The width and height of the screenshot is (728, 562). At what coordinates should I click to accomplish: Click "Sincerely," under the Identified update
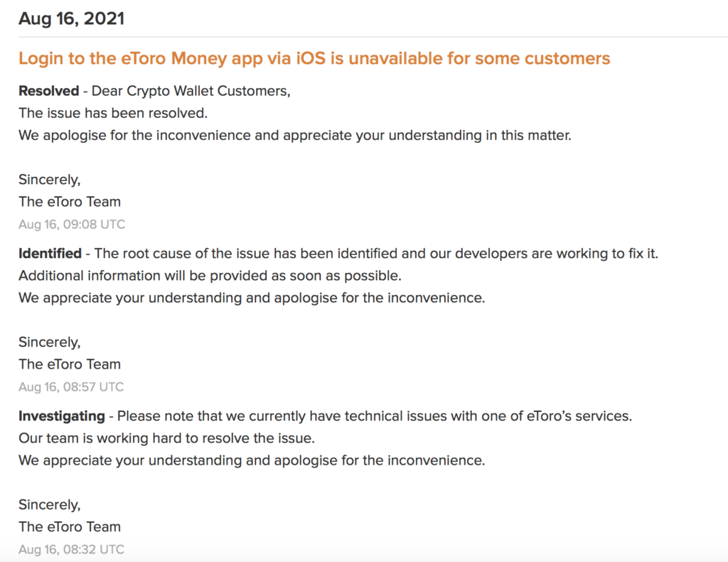50,342
